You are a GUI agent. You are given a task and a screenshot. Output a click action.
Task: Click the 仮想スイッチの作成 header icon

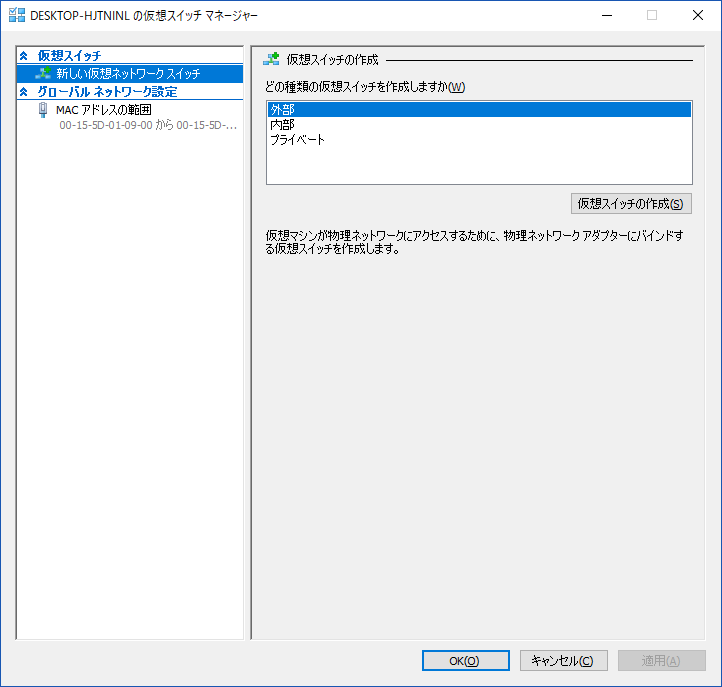(x=271, y=59)
